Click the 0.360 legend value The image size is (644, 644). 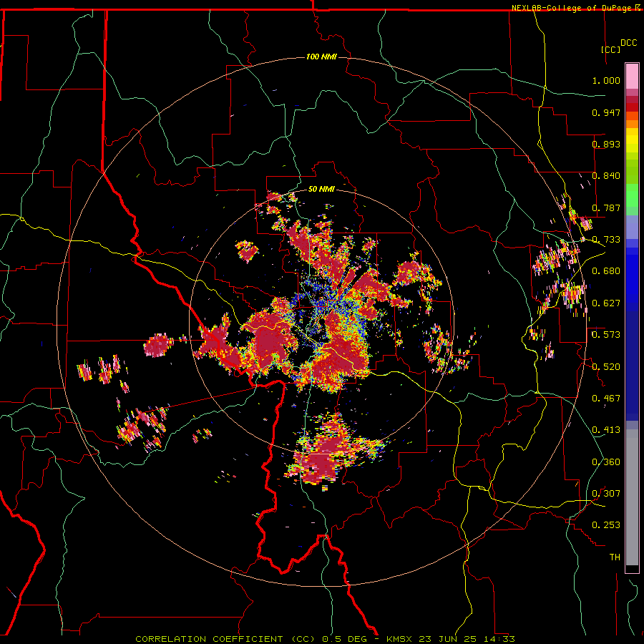(x=606, y=462)
